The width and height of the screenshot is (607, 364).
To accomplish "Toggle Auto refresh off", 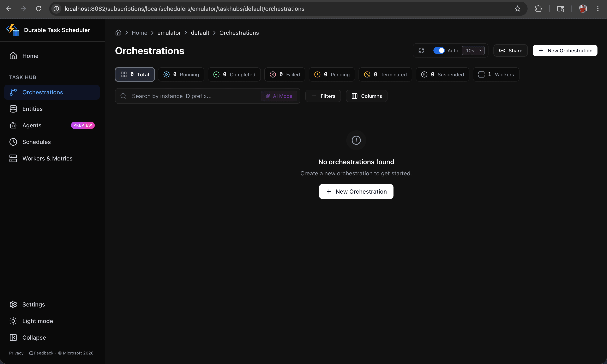I will click(439, 50).
